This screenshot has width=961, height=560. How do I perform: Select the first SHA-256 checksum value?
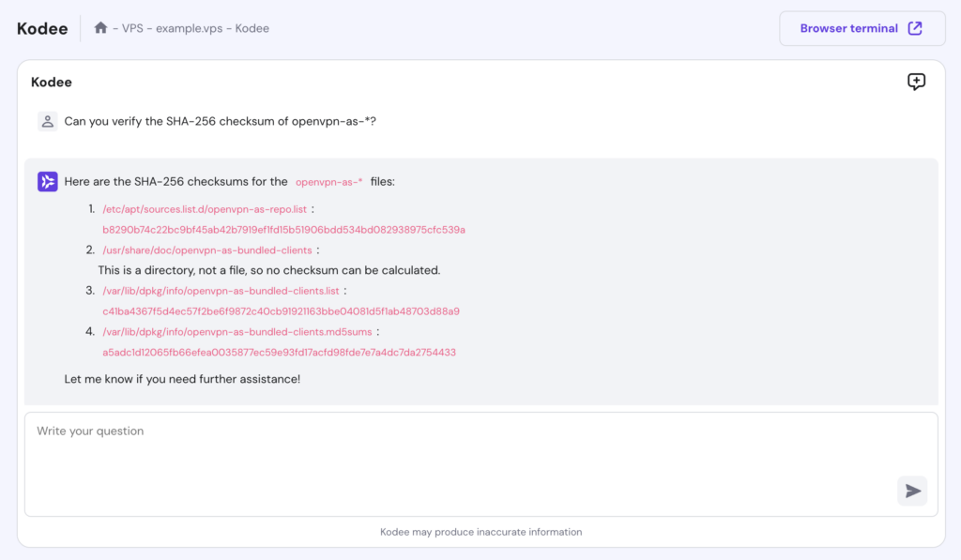(x=282, y=230)
